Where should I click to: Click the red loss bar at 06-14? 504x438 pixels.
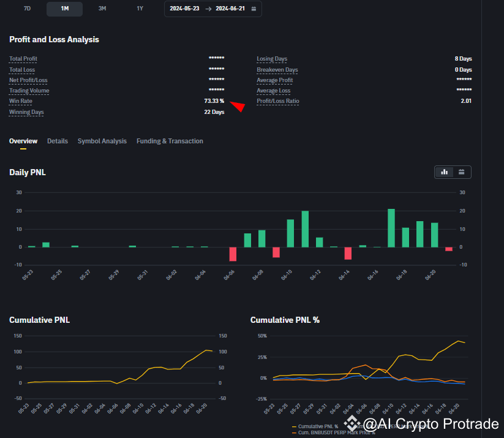pyautogui.click(x=348, y=254)
